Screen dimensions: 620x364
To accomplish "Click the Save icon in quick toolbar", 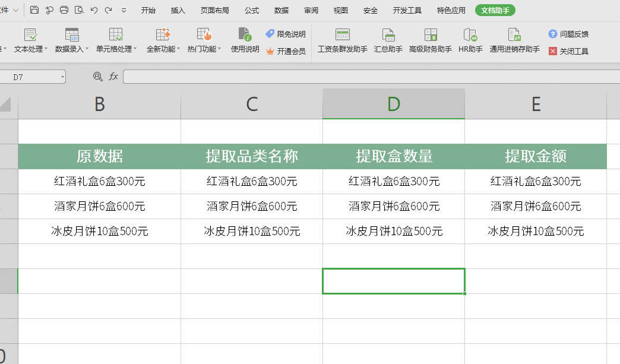I will click(34, 10).
